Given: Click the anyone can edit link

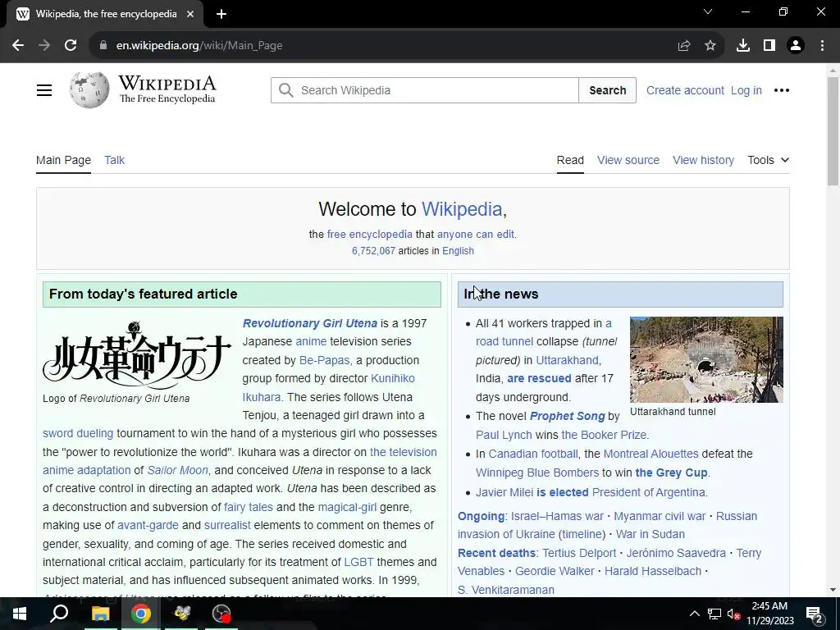Looking at the screenshot, I should point(475,234).
